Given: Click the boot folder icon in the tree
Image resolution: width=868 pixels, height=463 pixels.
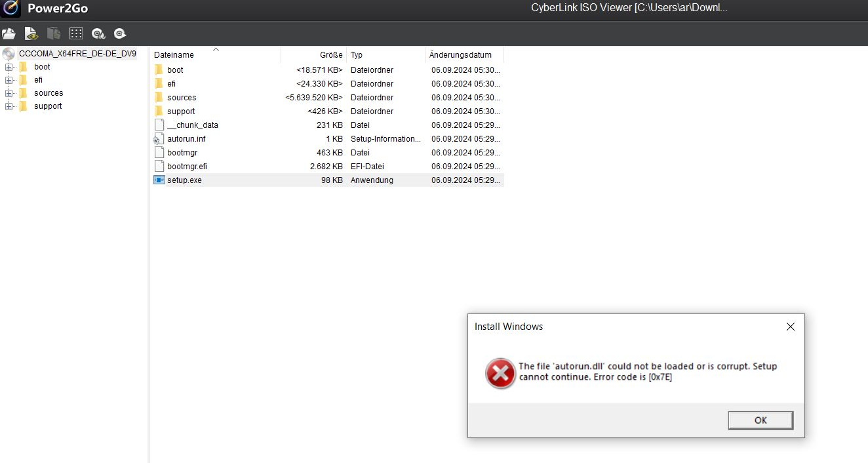Looking at the screenshot, I should pyautogui.click(x=24, y=67).
